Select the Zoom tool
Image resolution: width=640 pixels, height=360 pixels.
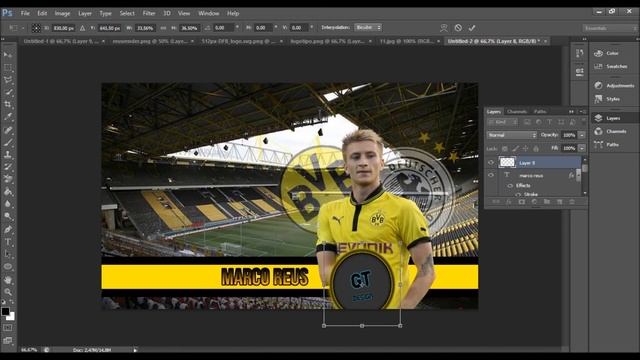tap(8, 292)
